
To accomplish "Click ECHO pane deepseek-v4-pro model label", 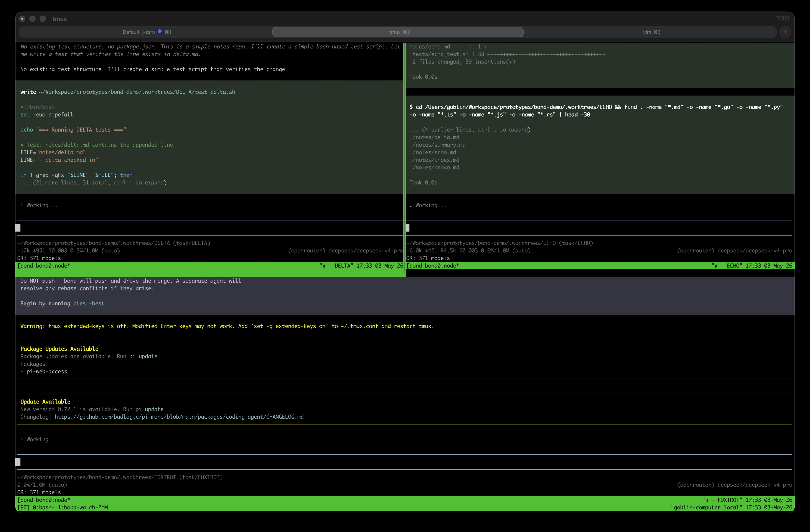I will click(734, 251).
